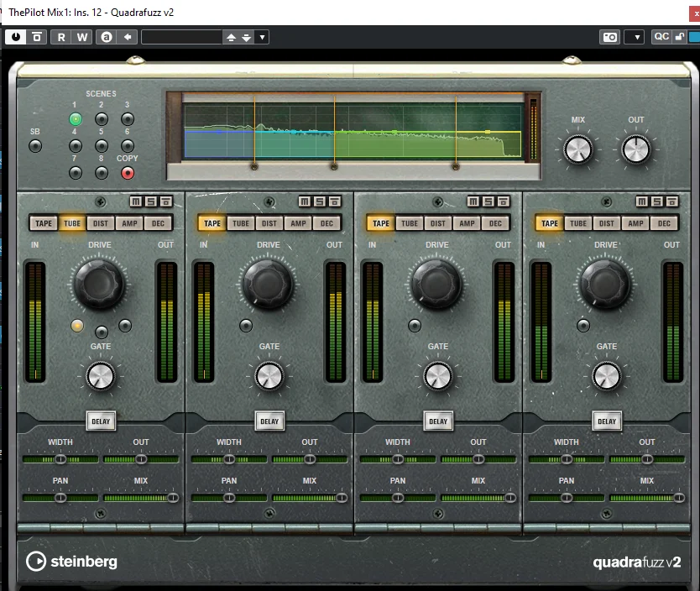Mute the second band with its M button
700x591 pixels.
[305, 201]
